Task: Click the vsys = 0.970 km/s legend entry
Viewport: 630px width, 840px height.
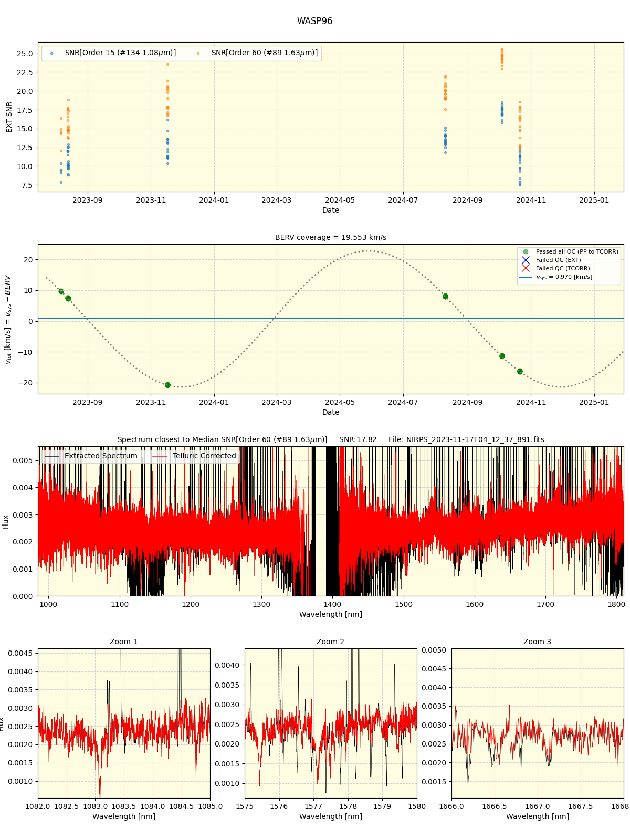Action: click(564, 277)
